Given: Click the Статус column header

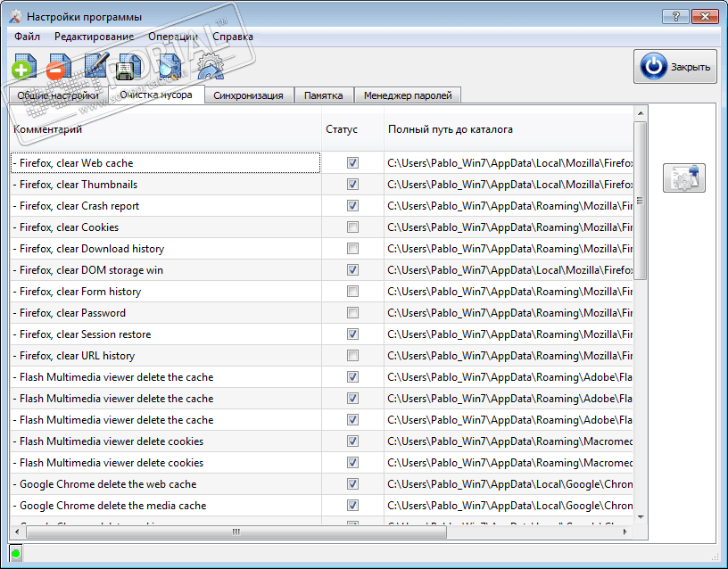Looking at the screenshot, I should (x=352, y=129).
